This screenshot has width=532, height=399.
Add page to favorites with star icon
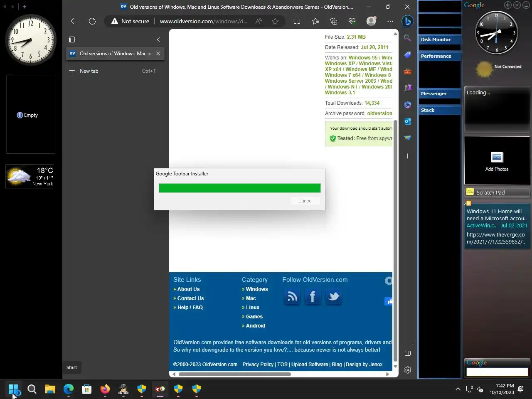(x=275, y=21)
